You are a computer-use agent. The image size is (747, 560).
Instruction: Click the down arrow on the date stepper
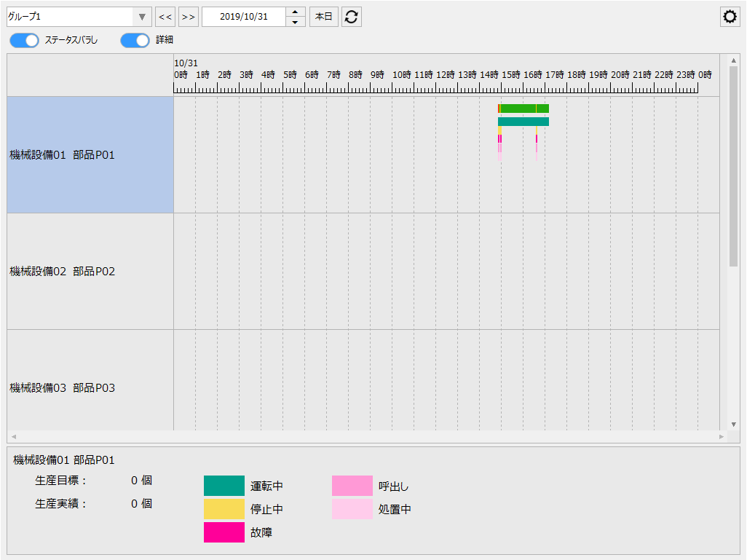click(295, 20)
